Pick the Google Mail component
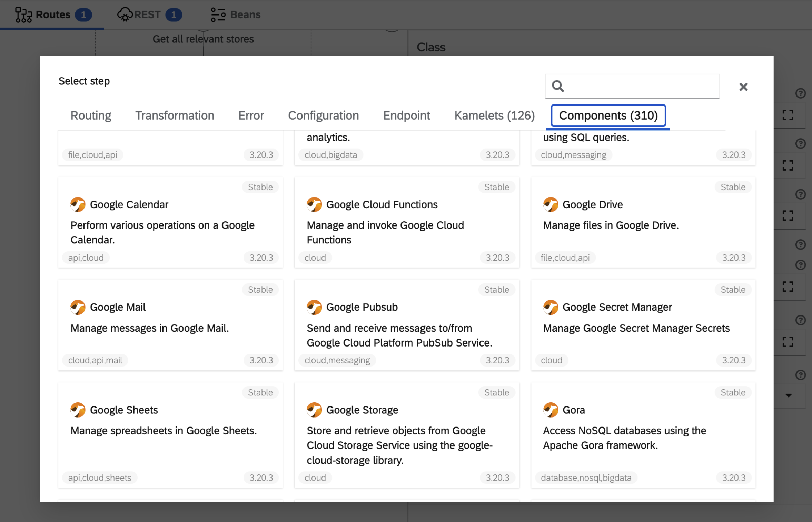 pos(170,325)
